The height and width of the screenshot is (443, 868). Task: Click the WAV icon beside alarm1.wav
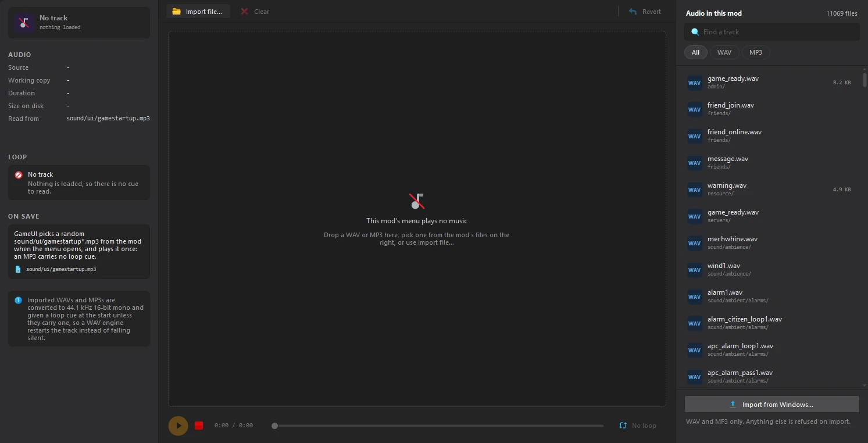695,296
